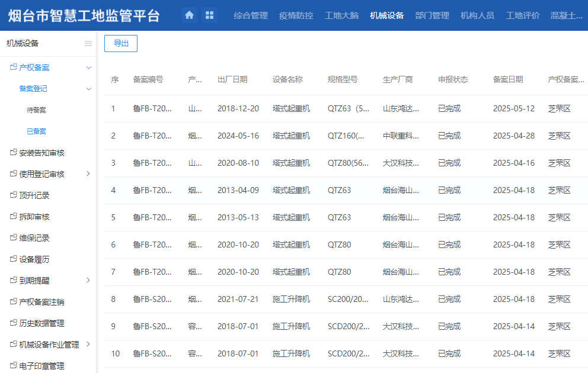Click the 出厂日期 column header
The height and width of the screenshot is (373, 588).
click(232, 79)
